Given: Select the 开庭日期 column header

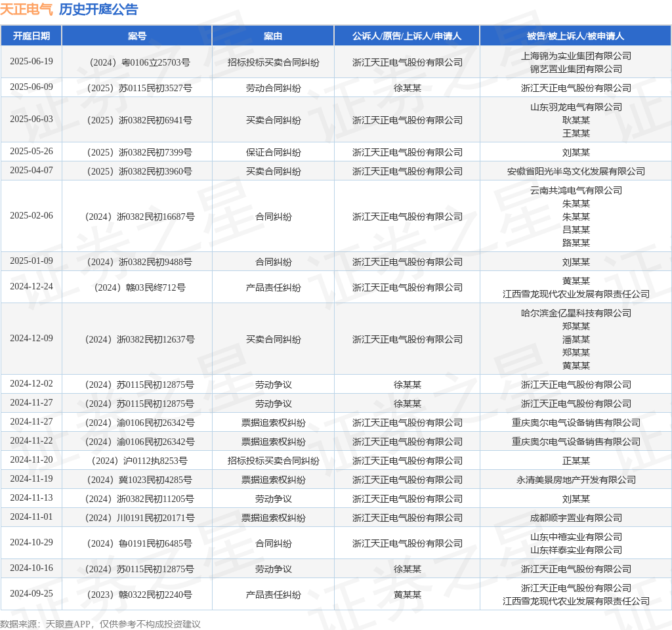Looking at the screenshot, I should (31, 36).
